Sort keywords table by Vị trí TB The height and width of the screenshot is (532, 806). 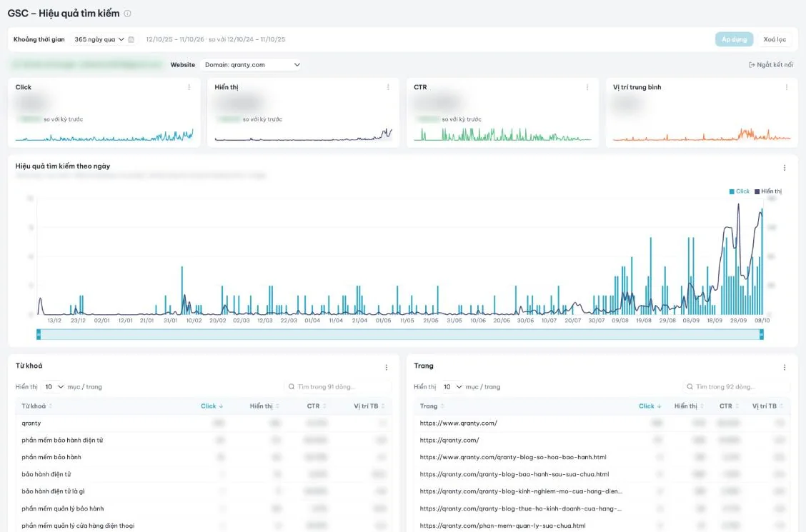click(x=369, y=406)
